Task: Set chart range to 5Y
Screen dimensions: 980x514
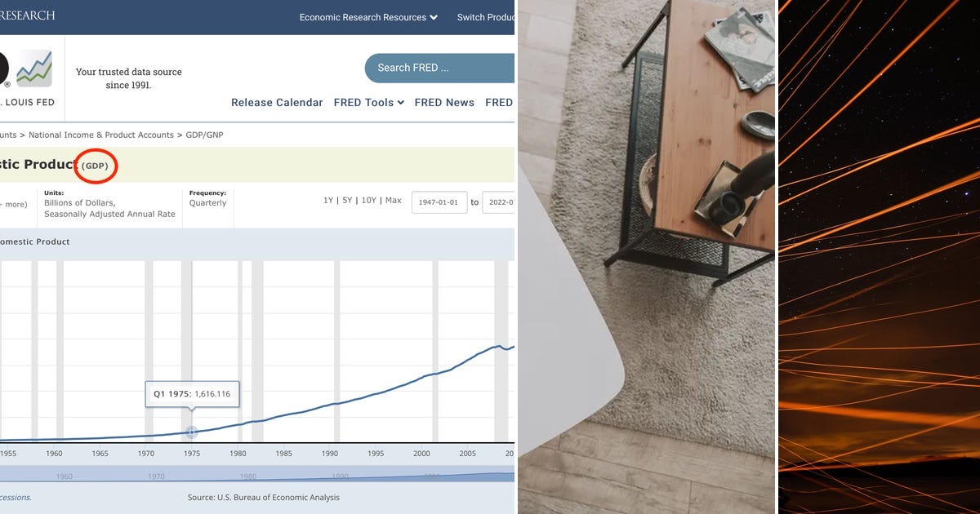Action: 347,201
